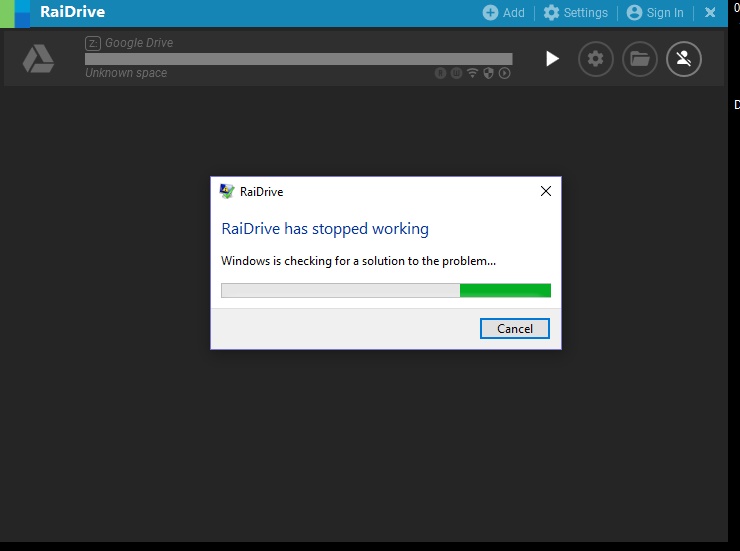Click the read-only R status icon

pyautogui.click(x=440, y=73)
